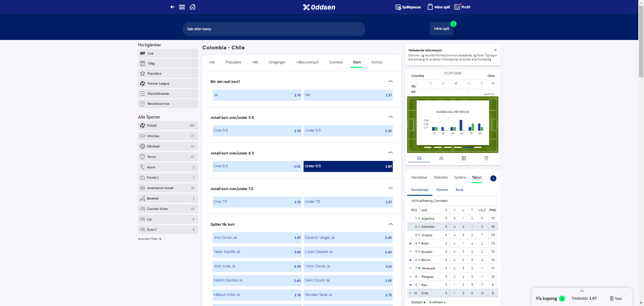Open the Oddsen logo homepage
Viewport: 644px width, 306px height.
[319, 7]
